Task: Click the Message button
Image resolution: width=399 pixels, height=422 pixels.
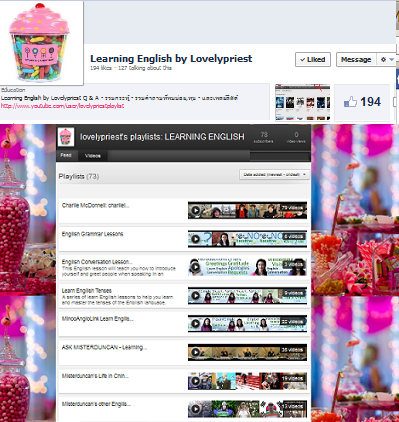Action: pyautogui.click(x=356, y=60)
